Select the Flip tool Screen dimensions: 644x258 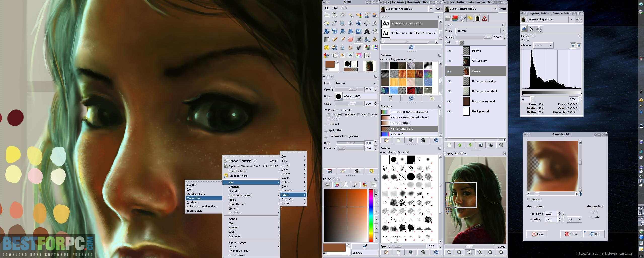[359, 31]
